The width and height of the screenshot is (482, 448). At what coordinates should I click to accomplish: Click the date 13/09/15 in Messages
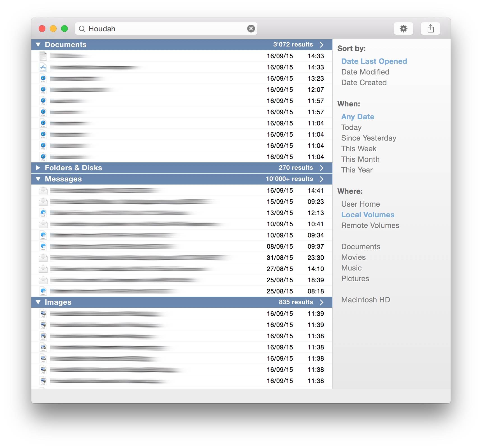tap(280, 213)
